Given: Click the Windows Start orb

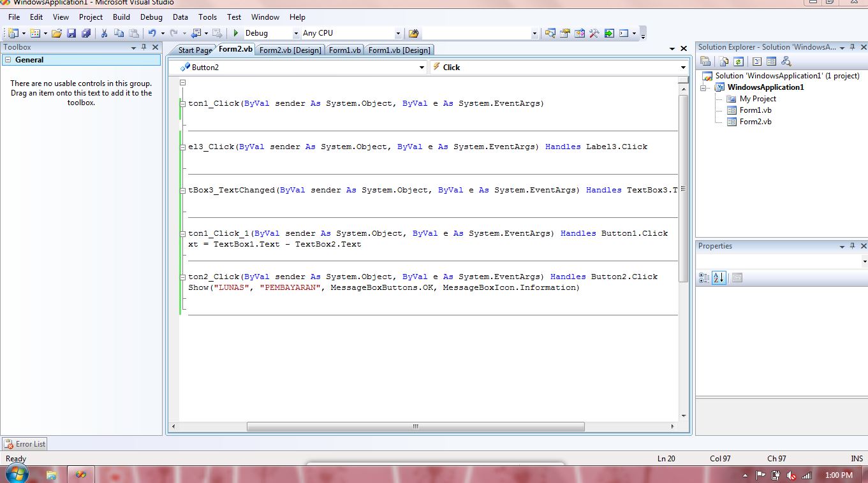Looking at the screenshot, I should 17,474.
